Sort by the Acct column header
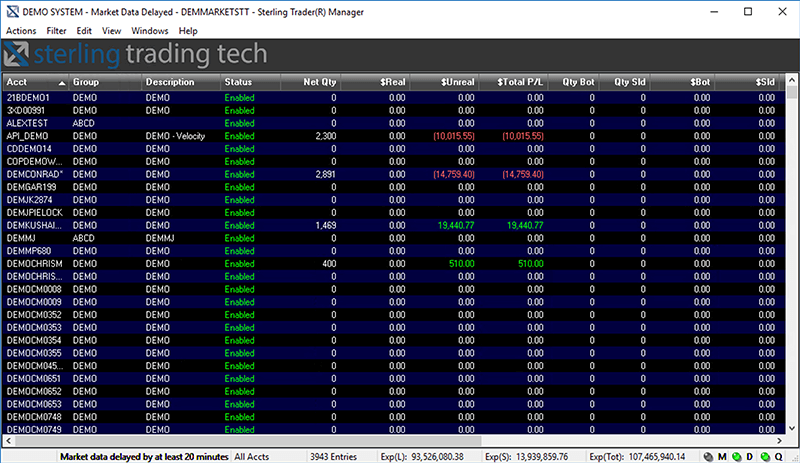800x463 pixels. [36, 82]
